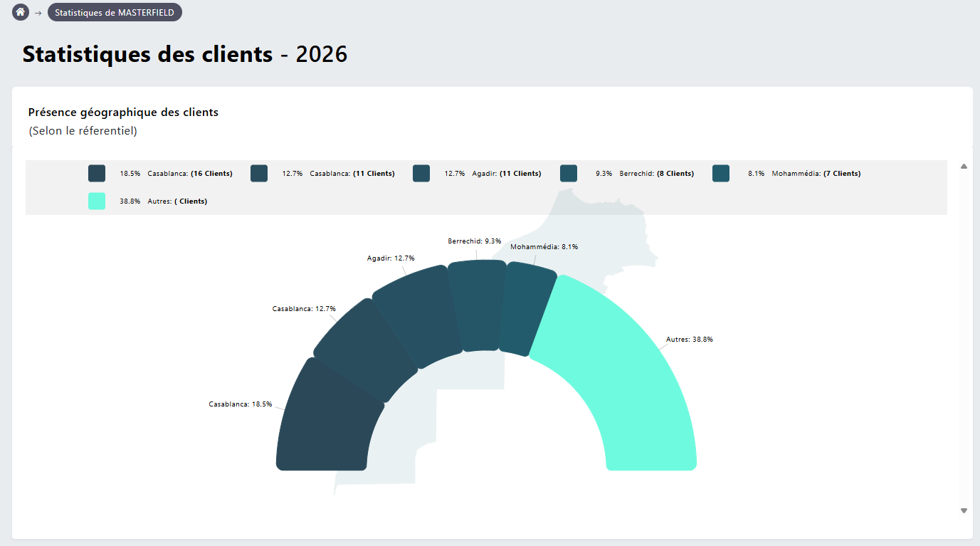The height and width of the screenshot is (546, 980).
Task: Toggle the Mohammédia legend color swatch
Action: tap(721, 174)
